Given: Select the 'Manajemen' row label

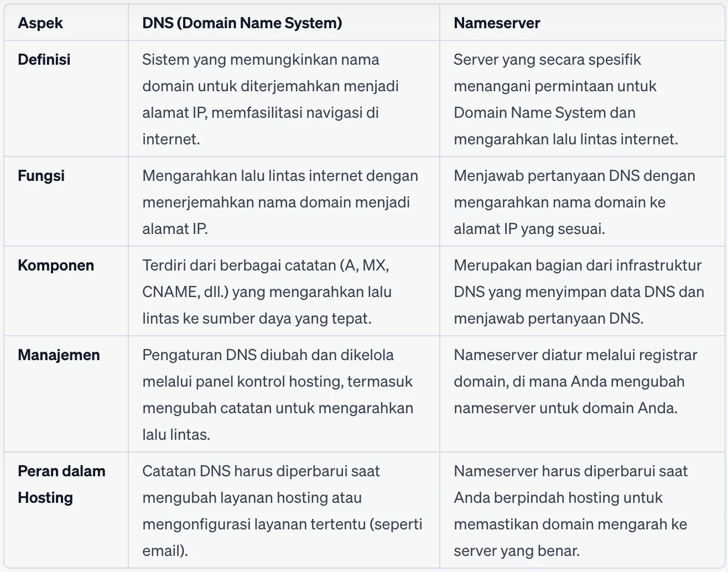Looking at the screenshot, I should pyautogui.click(x=59, y=355).
